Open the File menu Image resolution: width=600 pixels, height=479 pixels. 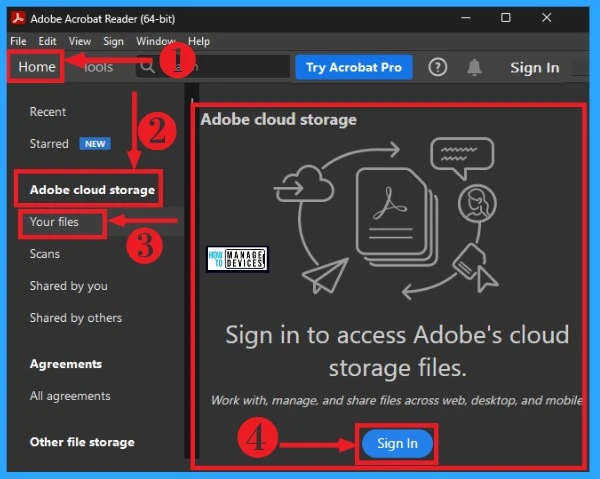18,41
